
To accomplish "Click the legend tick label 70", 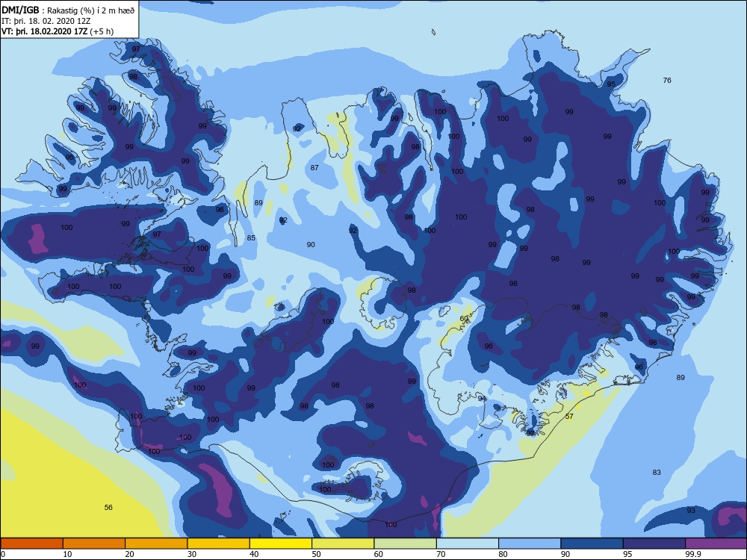I will [441, 554].
